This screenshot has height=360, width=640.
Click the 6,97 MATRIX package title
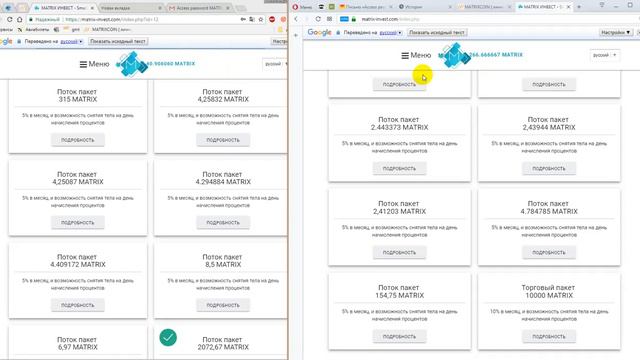[x=77, y=343]
